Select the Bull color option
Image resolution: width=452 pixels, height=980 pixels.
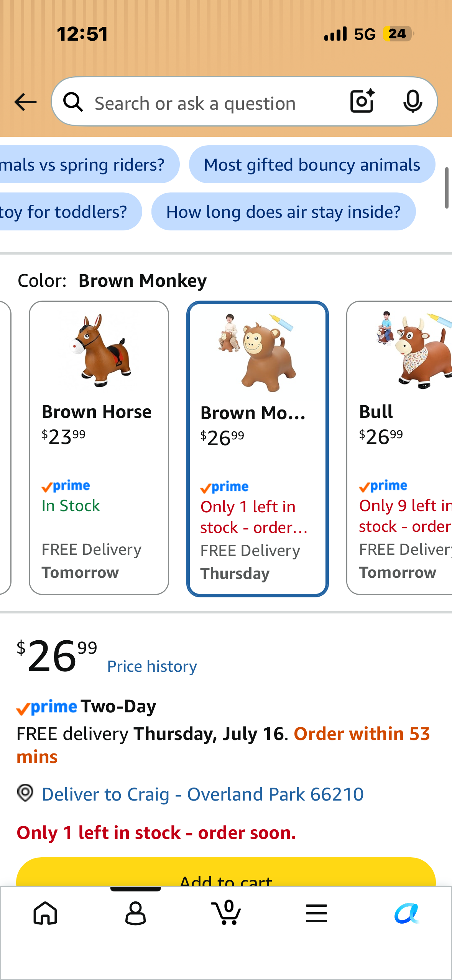click(399, 448)
